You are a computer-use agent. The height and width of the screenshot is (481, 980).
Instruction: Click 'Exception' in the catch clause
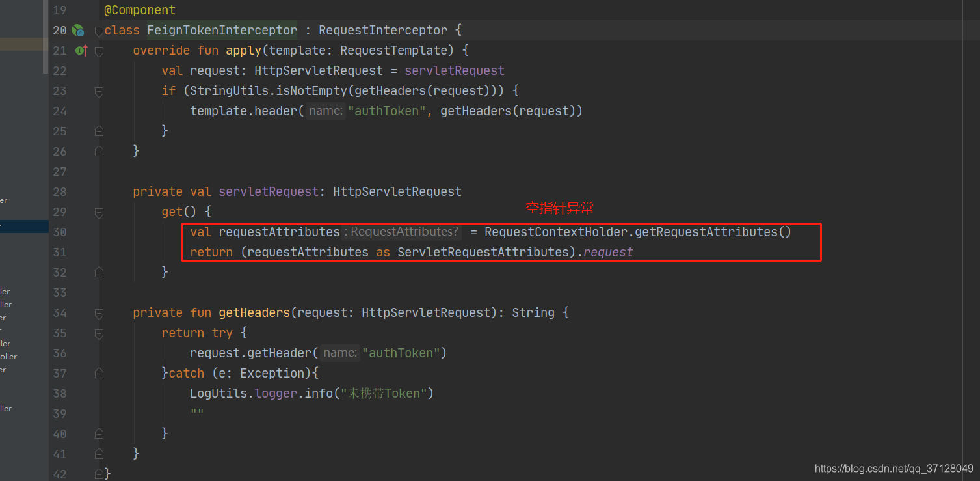point(272,373)
